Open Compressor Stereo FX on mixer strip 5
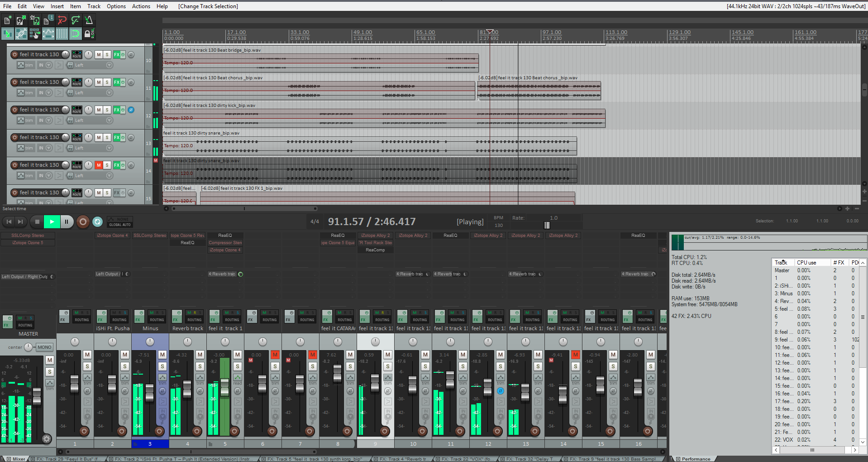The image size is (868, 462). 225,243
